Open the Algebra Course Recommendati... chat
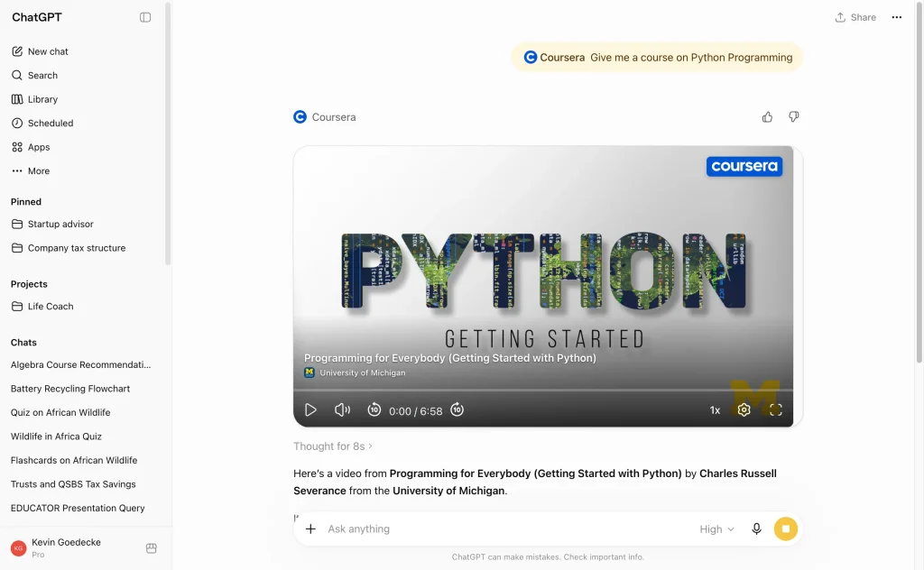The width and height of the screenshot is (924, 570). (x=80, y=364)
